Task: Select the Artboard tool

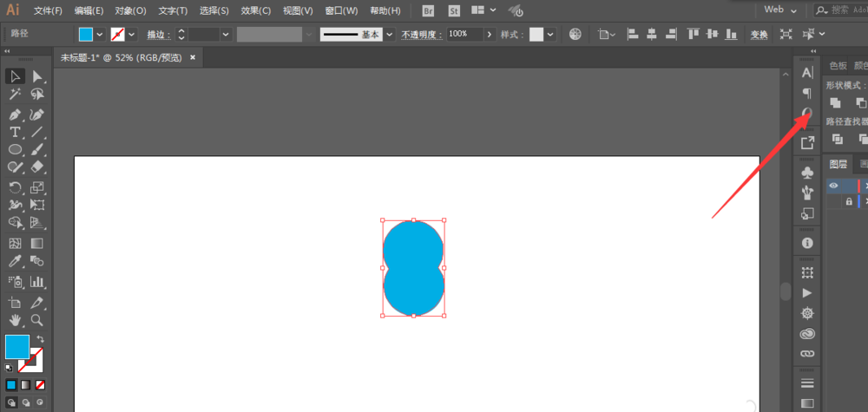Action: coord(16,303)
